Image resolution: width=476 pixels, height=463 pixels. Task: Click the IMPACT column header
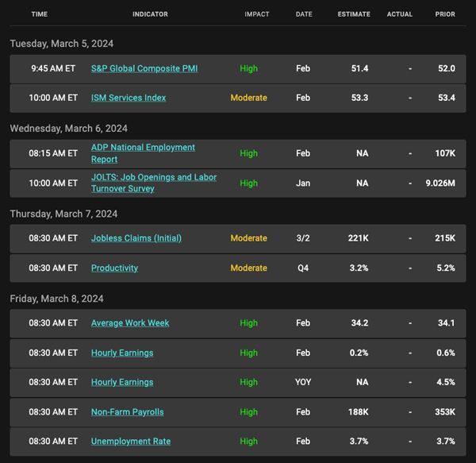257,14
